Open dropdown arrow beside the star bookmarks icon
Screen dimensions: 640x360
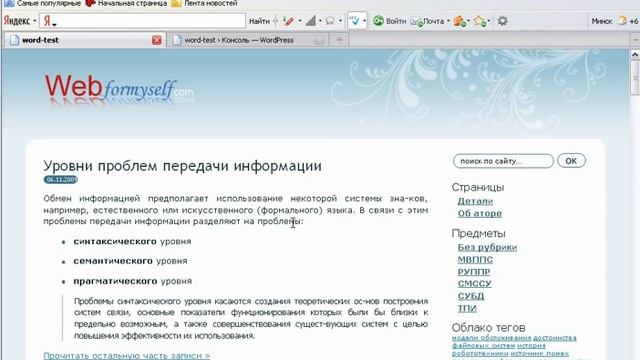click(x=489, y=21)
